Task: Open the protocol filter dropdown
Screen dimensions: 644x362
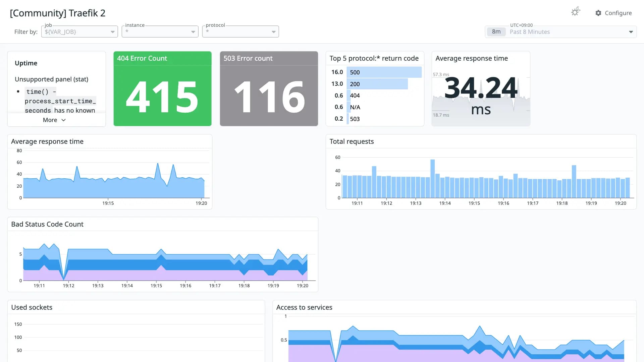Action: (240, 32)
